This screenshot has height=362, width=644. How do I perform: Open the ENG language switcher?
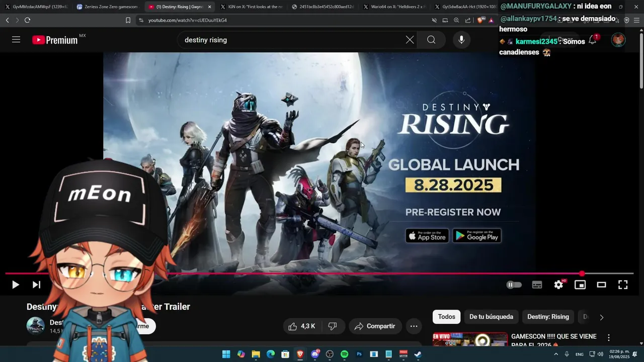pos(580,354)
